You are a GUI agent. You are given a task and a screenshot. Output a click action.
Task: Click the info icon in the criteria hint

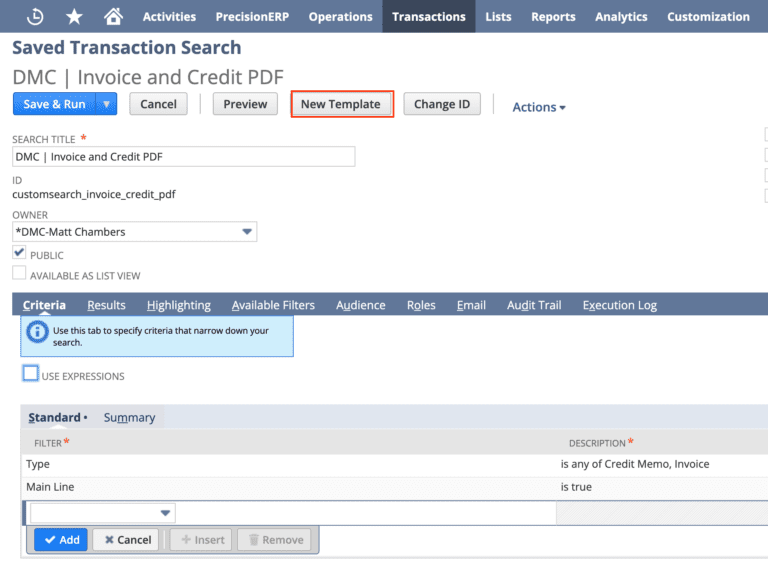pos(37,332)
